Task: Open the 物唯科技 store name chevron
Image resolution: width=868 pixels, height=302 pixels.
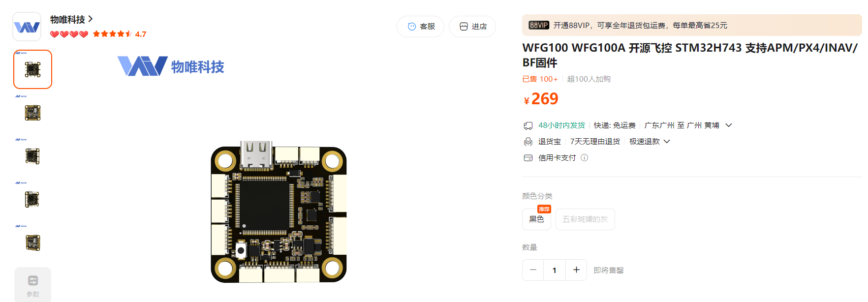Action: coord(91,19)
